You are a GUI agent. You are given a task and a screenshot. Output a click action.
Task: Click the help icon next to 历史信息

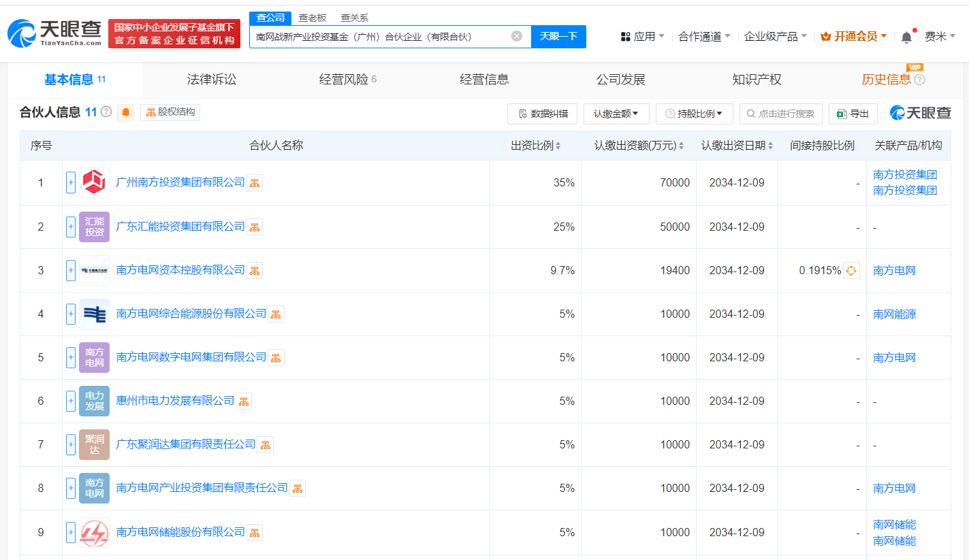[919, 80]
